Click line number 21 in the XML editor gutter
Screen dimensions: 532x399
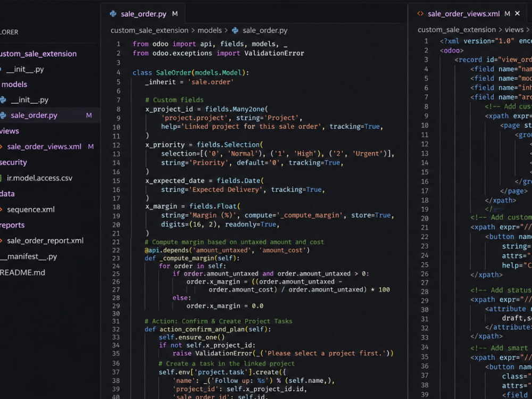(x=425, y=228)
